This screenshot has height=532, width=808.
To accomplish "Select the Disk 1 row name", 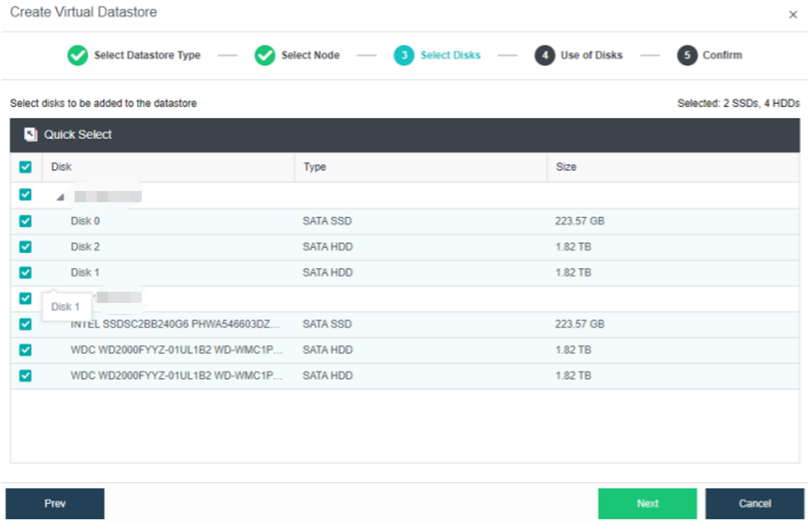I will (x=81, y=273).
